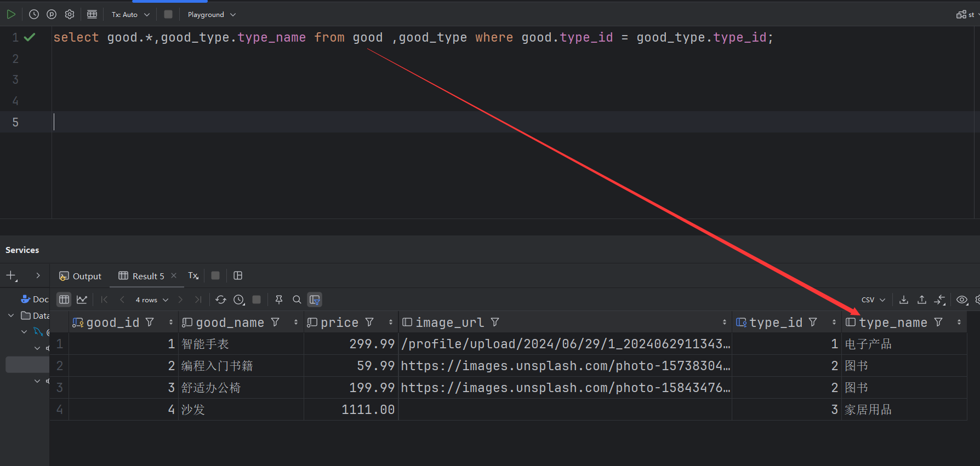Screen dimensions: 980x466
Task: Click the result toolbar stop button
Action: pyautogui.click(x=257, y=300)
